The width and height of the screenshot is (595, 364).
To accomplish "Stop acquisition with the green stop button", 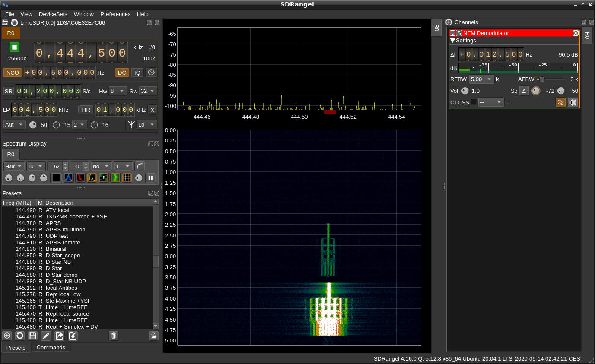I will (15, 47).
